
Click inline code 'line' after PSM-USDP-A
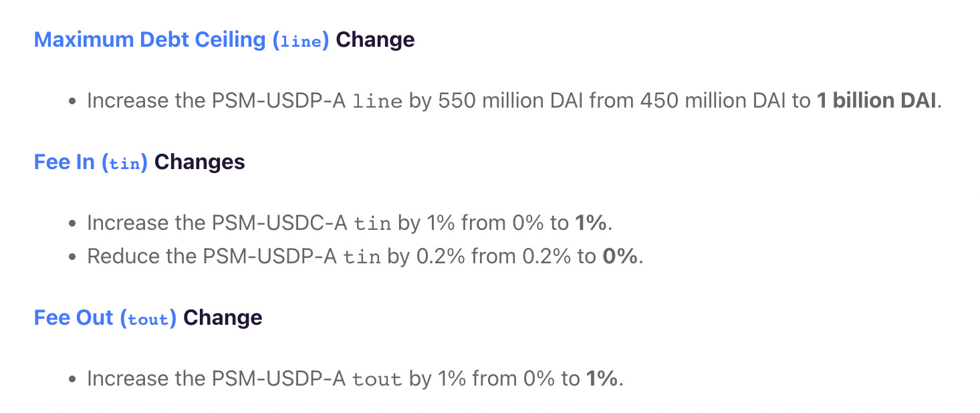tap(377, 102)
